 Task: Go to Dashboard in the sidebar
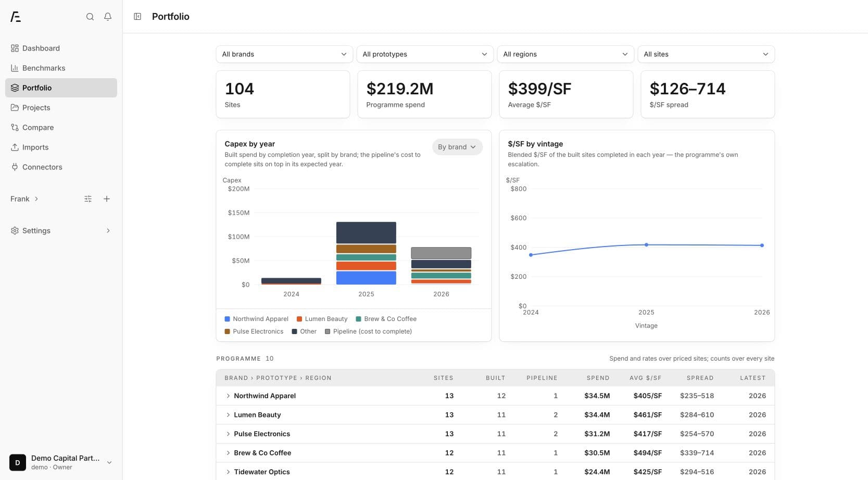(61, 48)
